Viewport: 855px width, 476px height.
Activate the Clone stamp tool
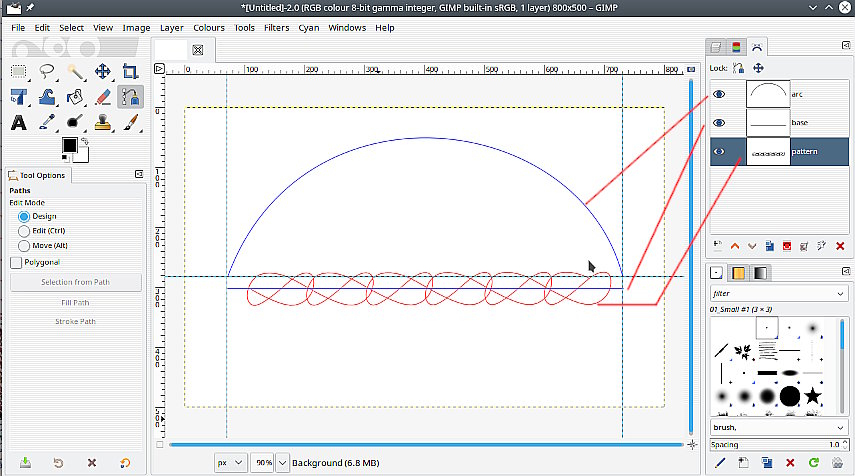point(102,123)
